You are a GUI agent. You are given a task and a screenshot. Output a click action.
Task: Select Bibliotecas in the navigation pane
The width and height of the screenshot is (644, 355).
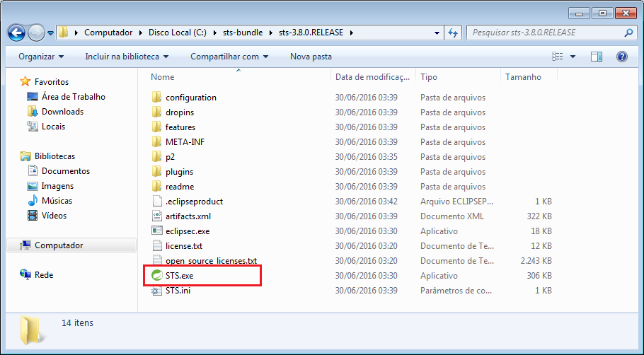coord(54,156)
